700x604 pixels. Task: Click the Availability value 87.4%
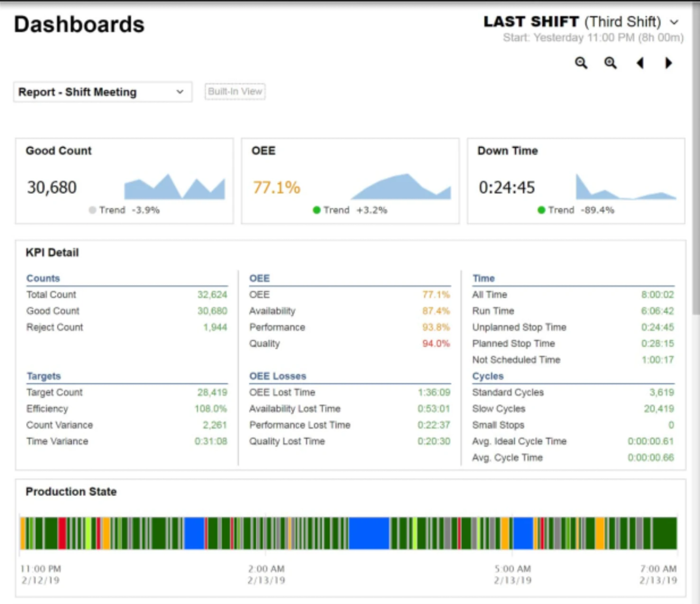click(x=436, y=311)
